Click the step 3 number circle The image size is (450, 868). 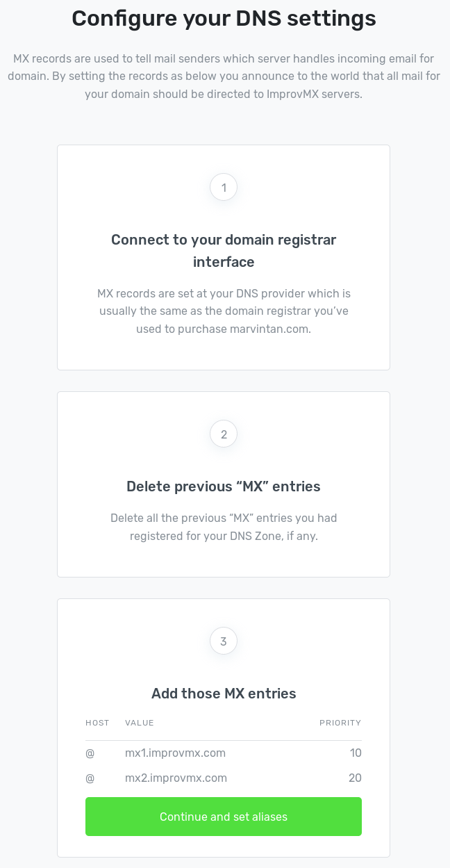(224, 641)
